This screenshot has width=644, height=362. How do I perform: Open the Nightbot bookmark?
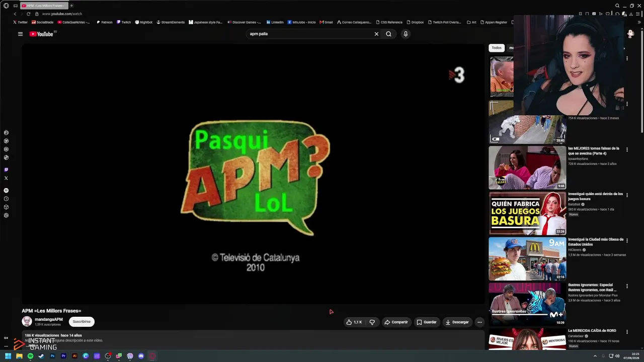pos(144,22)
